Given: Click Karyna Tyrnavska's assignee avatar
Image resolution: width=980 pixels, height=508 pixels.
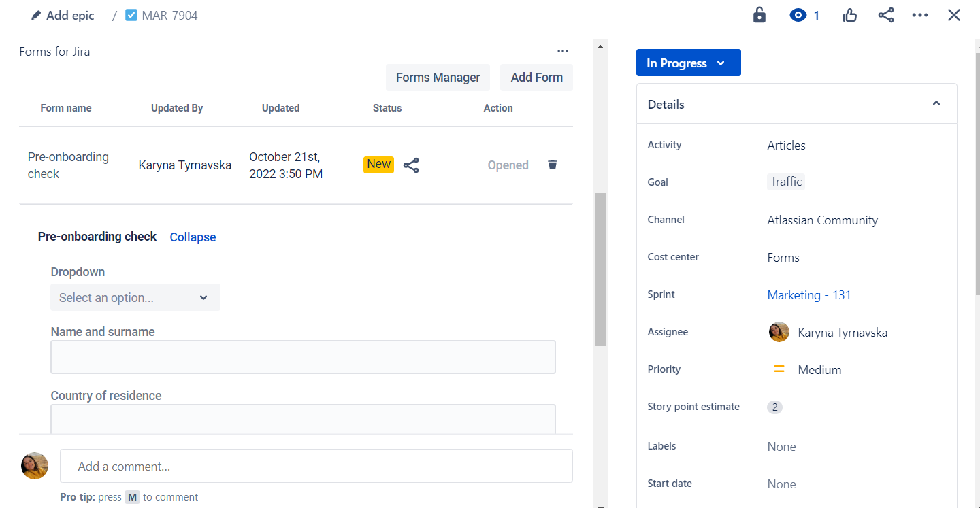Looking at the screenshot, I should pos(779,332).
